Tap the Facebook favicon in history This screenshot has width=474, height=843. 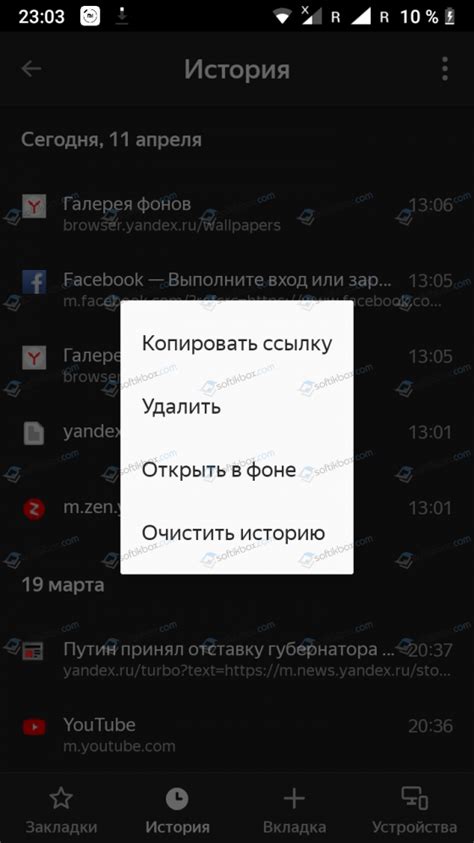[x=34, y=282]
